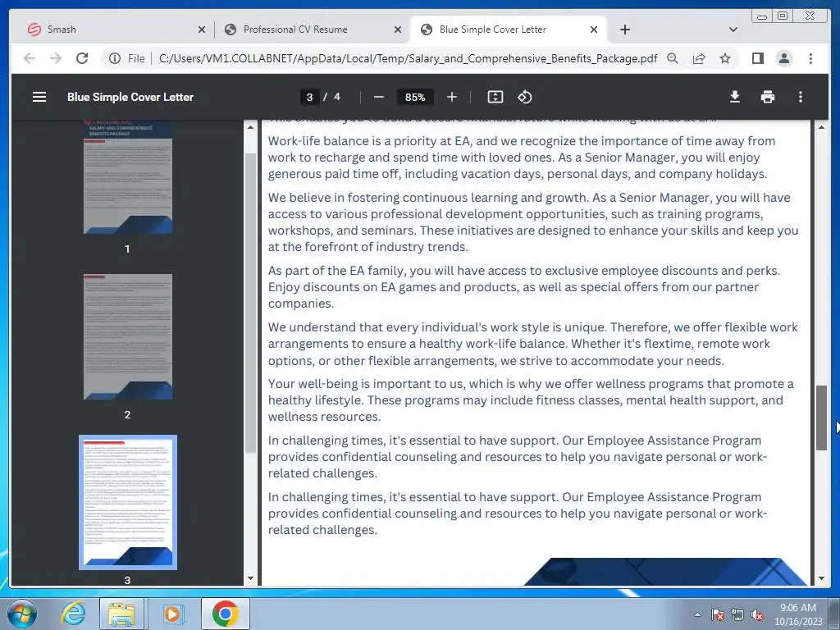The image size is (840, 630).
Task: Open Chrome zoom magnifier in address bar
Action: [x=673, y=58]
